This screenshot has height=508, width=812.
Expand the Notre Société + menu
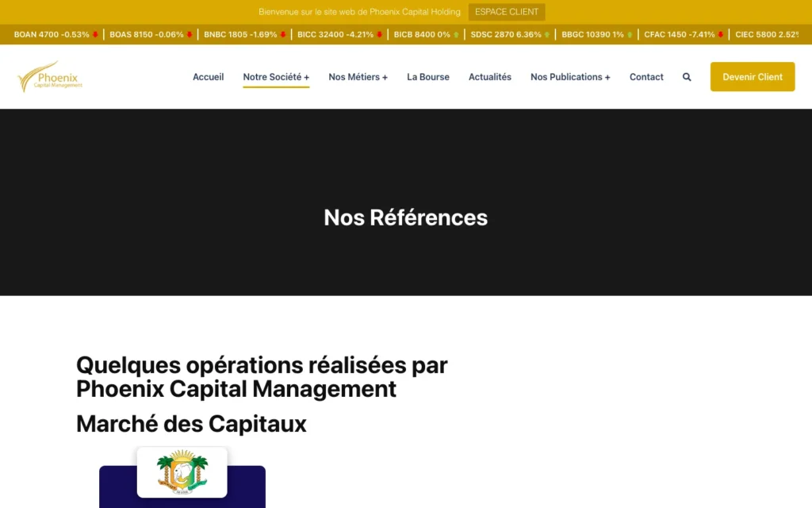coord(276,77)
